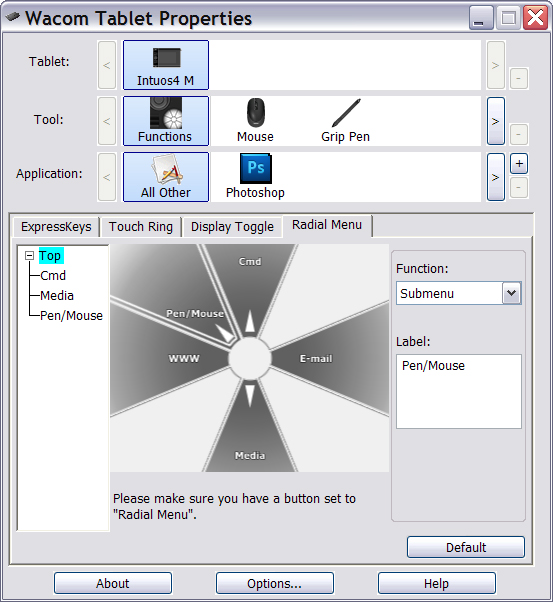Collapse the Top tree node
The width and height of the screenshot is (553, 602).
point(30,256)
